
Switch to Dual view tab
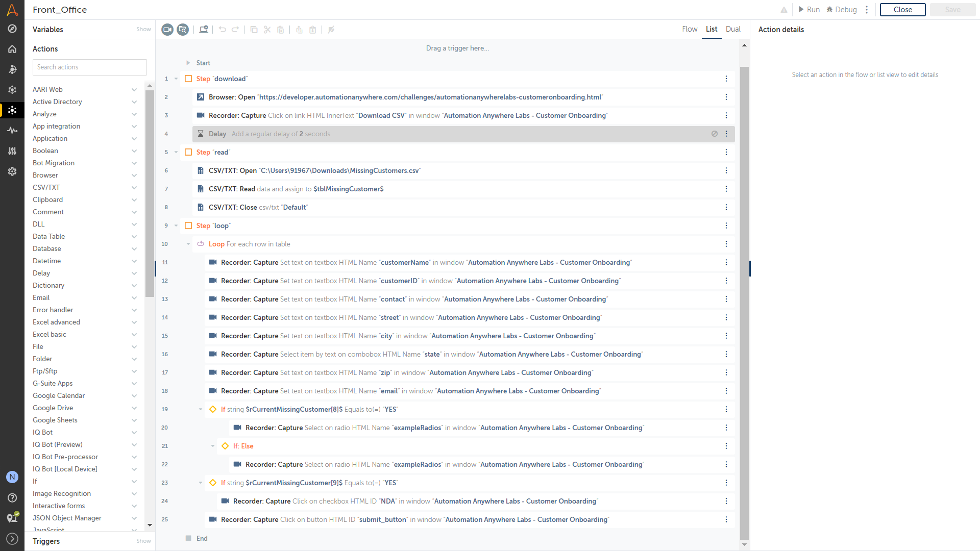(733, 29)
